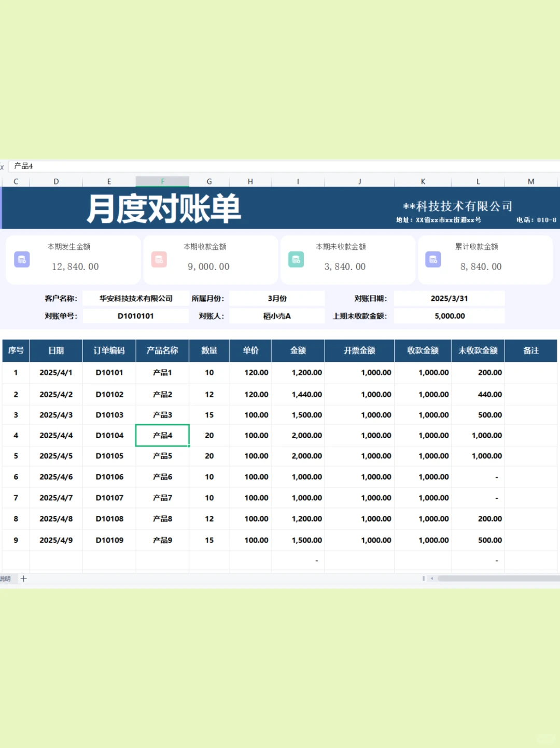Click the fx insert function icon
Viewport: 560px width, 748px height.
coord(3,166)
